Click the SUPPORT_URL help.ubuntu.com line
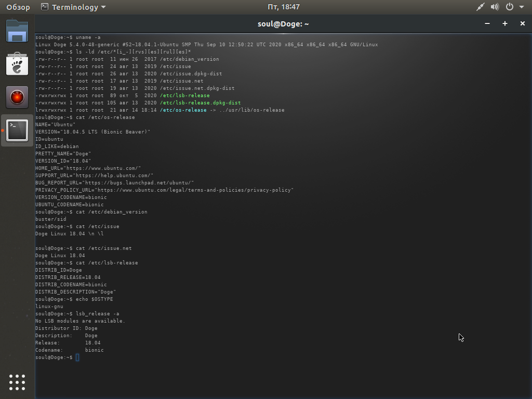Viewport: 532px width, 399px height. pyautogui.click(x=95, y=176)
